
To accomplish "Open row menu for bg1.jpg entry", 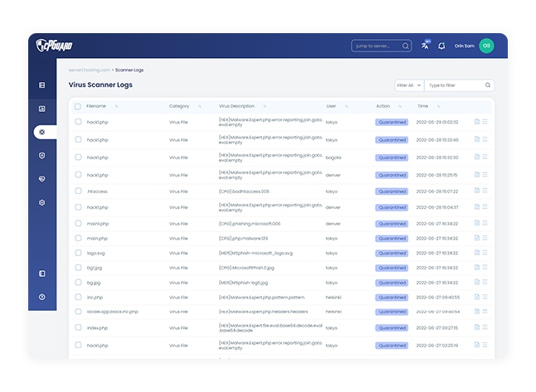I will [x=485, y=267].
